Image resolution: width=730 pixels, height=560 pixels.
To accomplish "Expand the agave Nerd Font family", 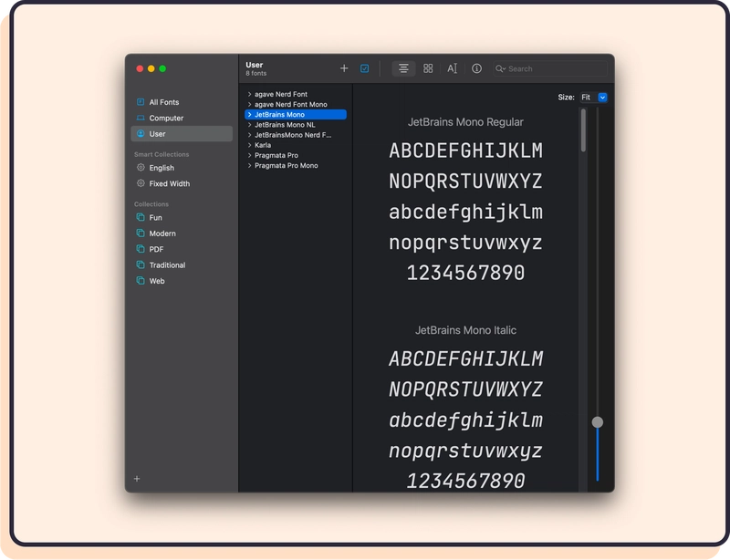I will pyautogui.click(x=249, y=94).
